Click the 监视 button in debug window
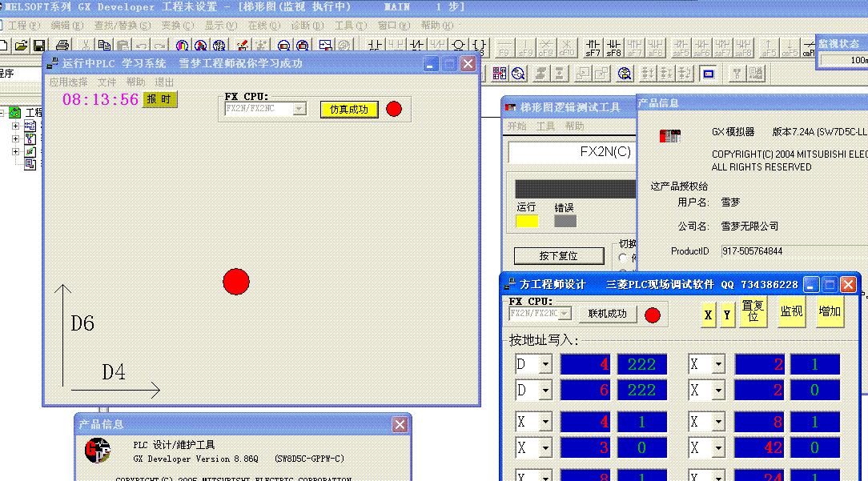 point(791,311)
